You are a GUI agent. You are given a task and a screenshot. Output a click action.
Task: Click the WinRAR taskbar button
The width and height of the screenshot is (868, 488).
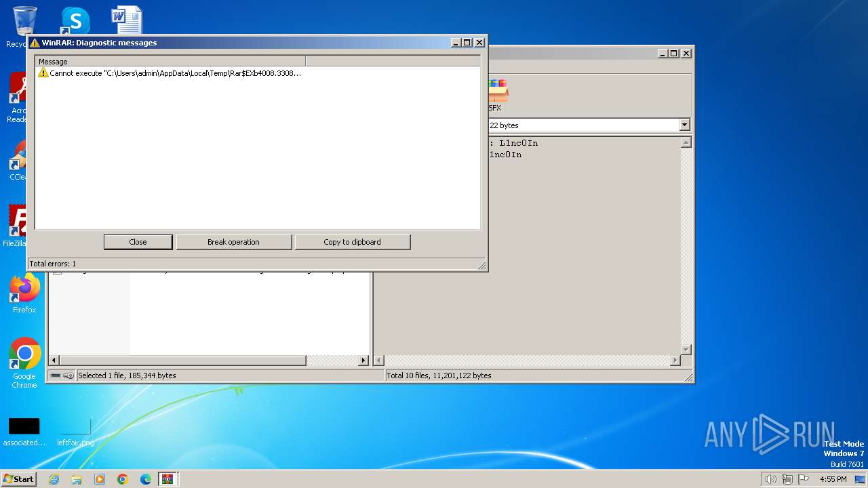coord(167,479)
